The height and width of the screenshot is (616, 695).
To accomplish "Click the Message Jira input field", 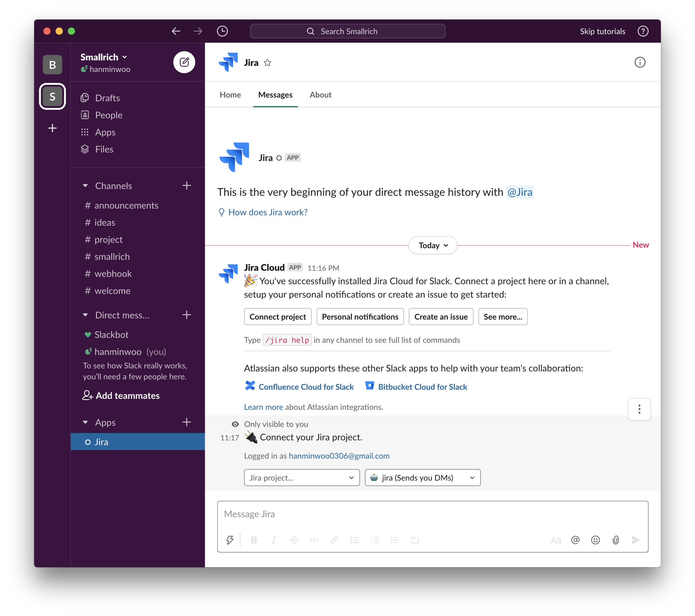I will [x=433, y=514].
